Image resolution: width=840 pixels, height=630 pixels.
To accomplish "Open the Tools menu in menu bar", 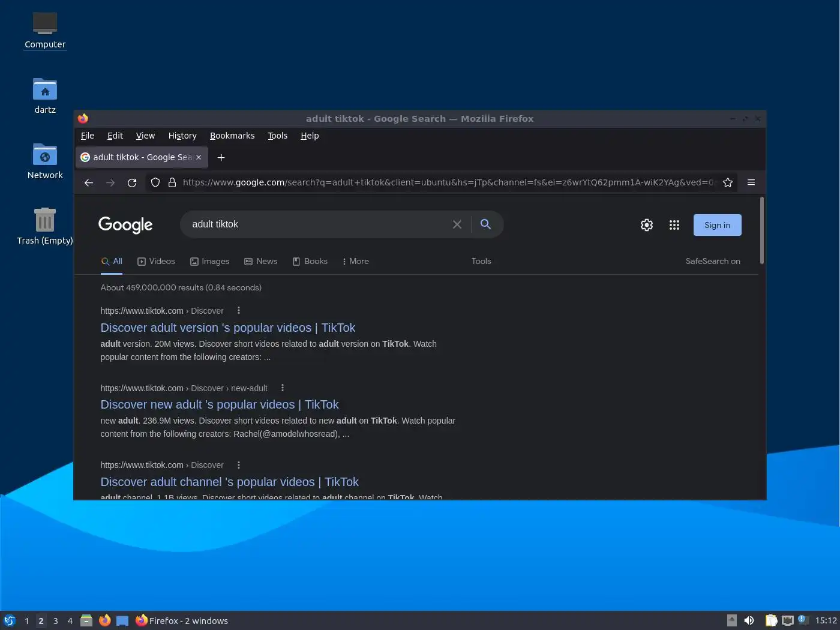I will (277, 136).
